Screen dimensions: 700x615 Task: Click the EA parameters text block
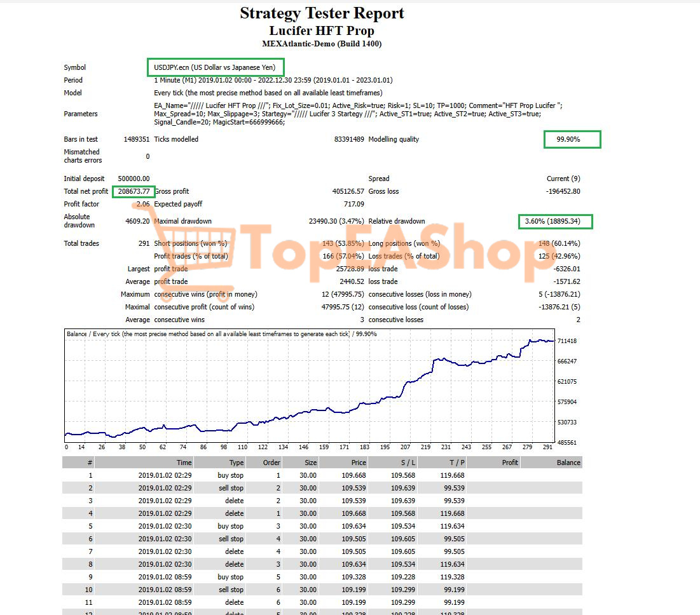[358, 114]
